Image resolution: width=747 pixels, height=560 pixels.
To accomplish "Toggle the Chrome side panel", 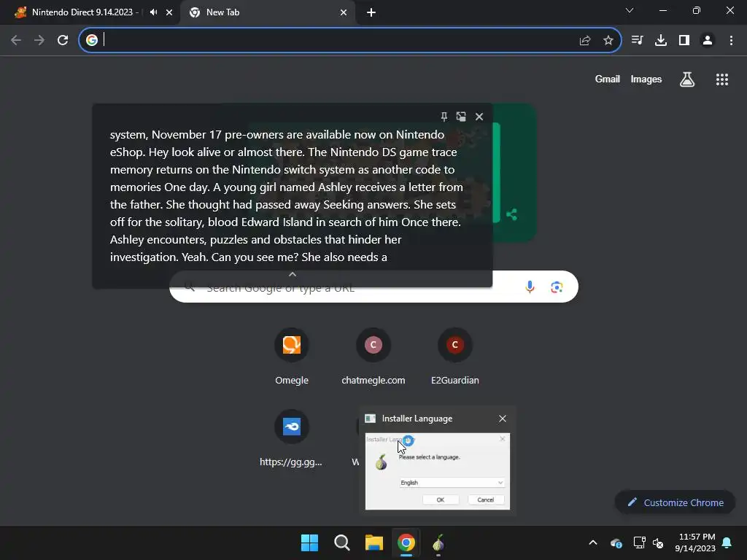I will tap(684, 40).
